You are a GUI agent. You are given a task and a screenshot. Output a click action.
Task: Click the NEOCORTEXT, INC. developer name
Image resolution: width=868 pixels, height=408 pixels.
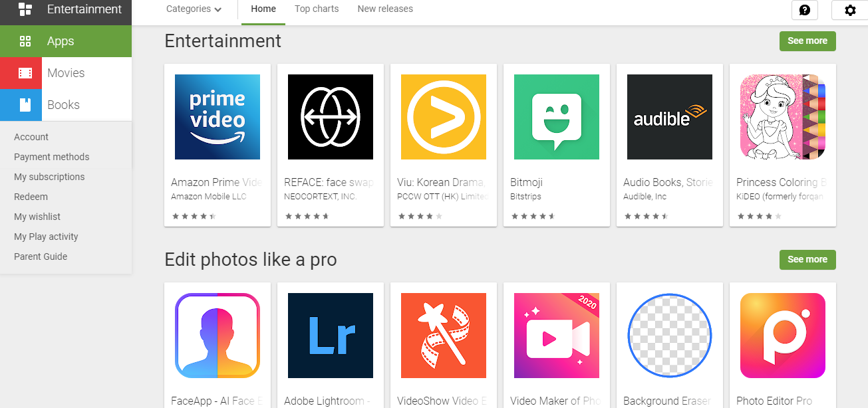(x=321, y=197)
